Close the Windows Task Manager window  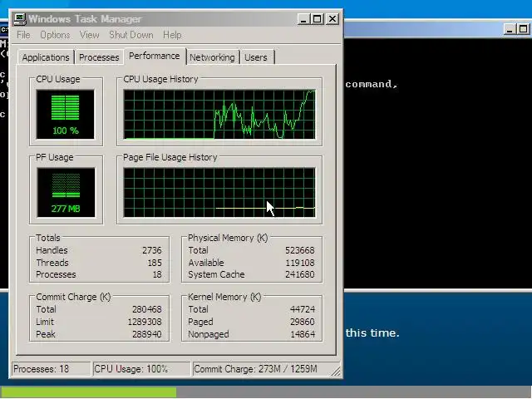pyautogui.click(x=332, y=19)
